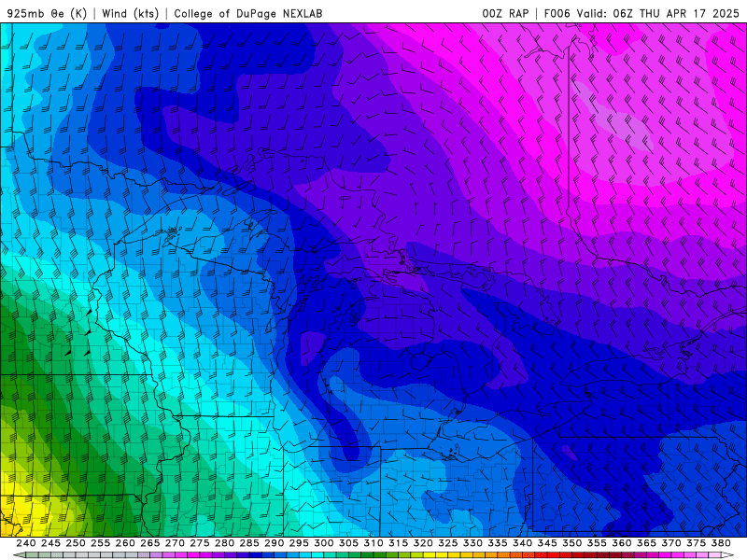Click the '925mb θe (K)' title text
This screenshot has width=747, height=560.
coord(47,13)
